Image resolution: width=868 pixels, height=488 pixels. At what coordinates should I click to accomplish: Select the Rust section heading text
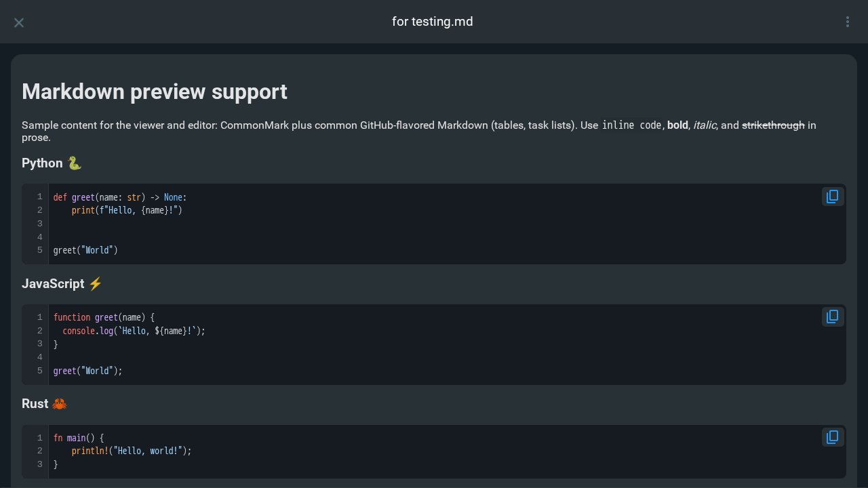35,404
